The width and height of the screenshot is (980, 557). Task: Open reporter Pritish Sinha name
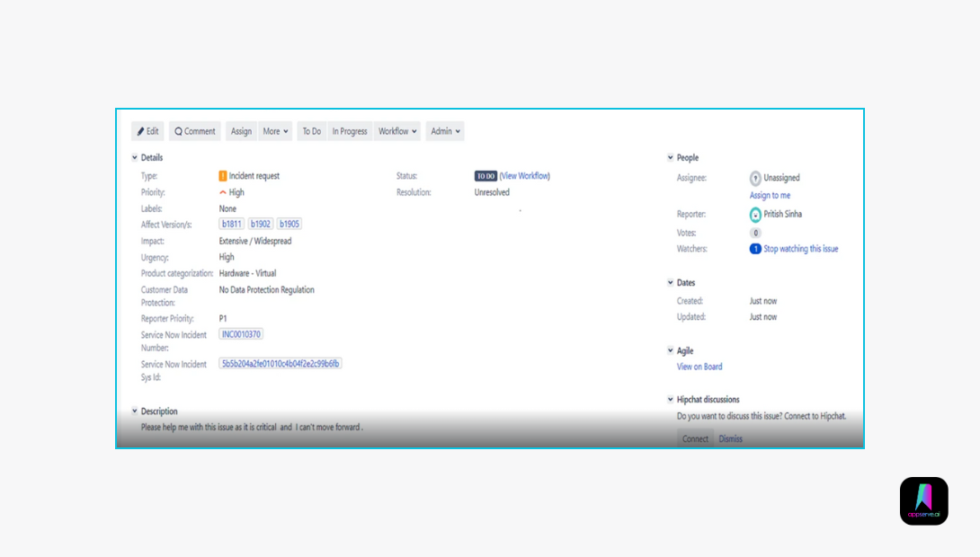click(x=782, y=214)
